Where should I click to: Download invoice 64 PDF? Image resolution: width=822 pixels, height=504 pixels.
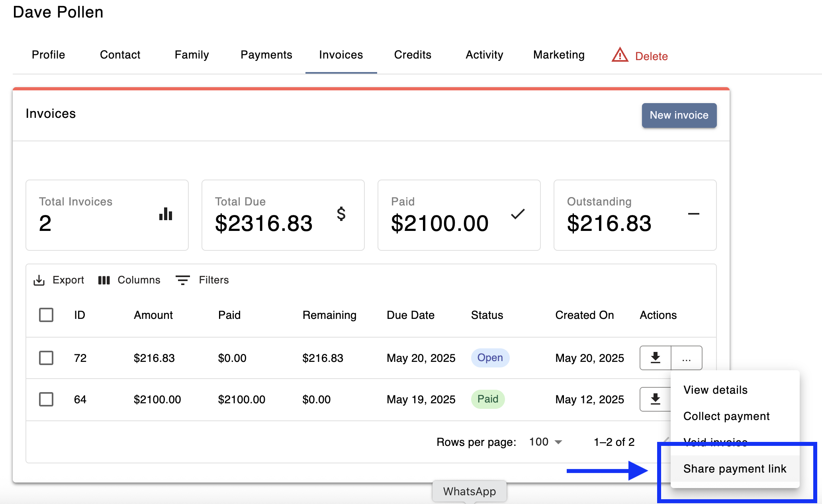coord(655,399)
